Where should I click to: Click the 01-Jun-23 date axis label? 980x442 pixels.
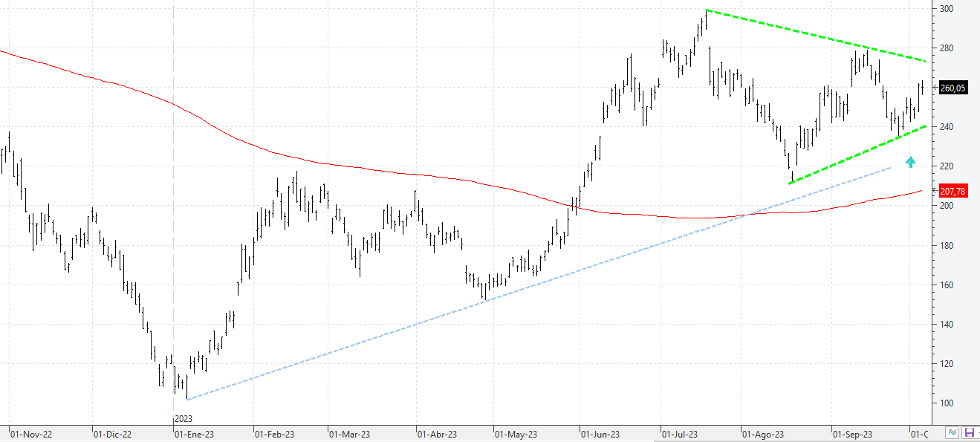pyautogui.click(x=601, y=433)
